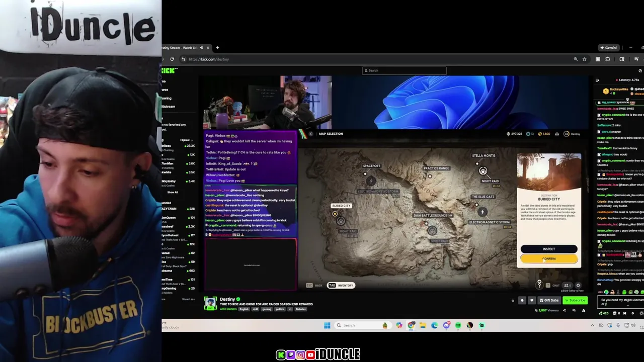Open the browser zoom magnifier icon
Image resolution: width=644 pixels, height=362 pixels.
tap(576, 59)
